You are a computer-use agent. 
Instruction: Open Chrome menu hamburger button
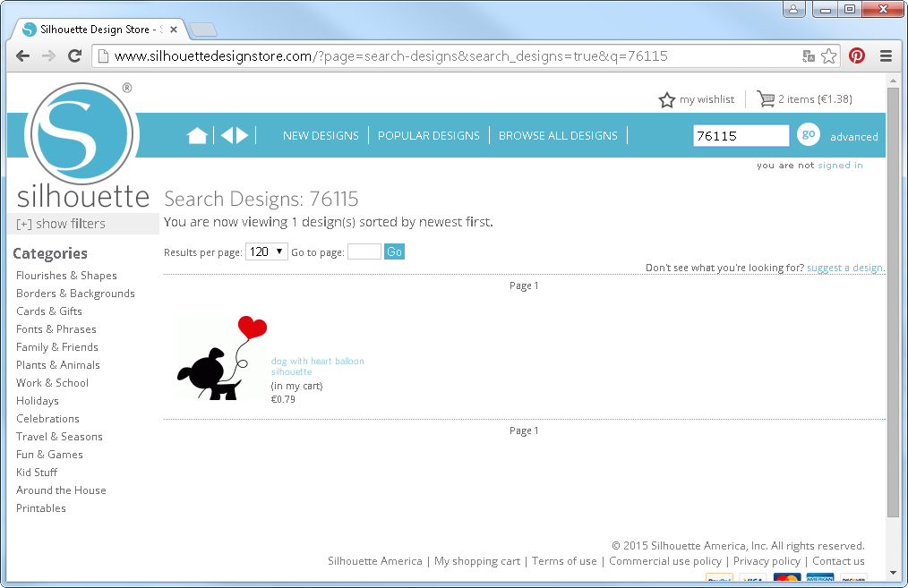tap(886, 55)
